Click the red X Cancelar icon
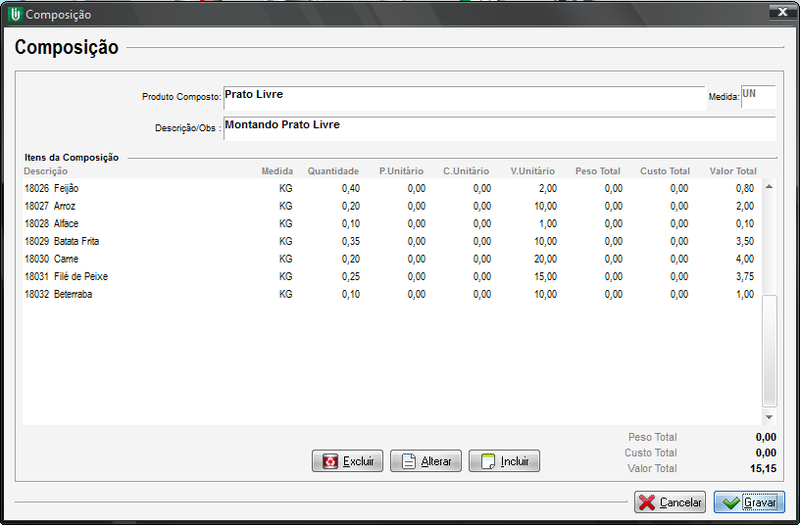 pyautogui.click(x=647, y=502)
